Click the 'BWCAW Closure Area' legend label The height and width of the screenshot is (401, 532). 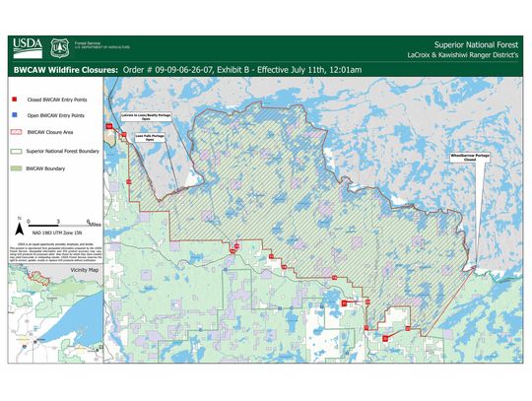(x=50, y=132)
